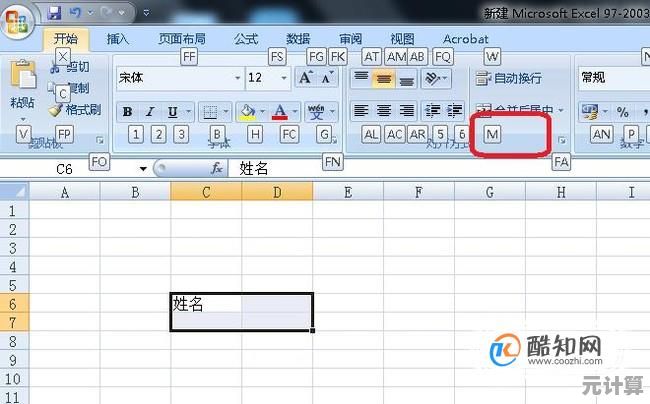Enable 自动换行 wrap text

(x=508, y=78)
